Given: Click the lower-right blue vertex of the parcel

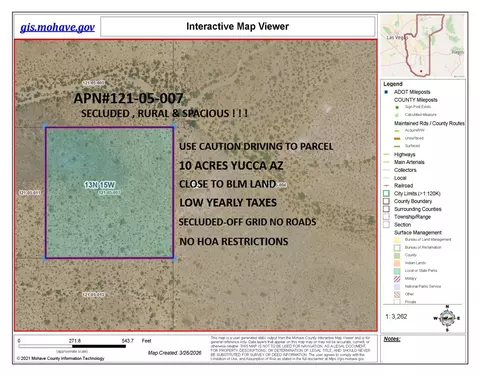Looking at the screenshot, I should (x=174, y=258).
